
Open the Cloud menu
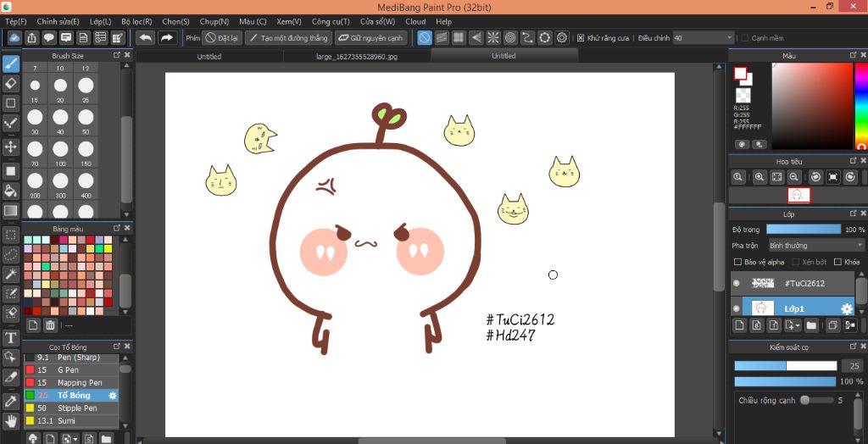tap(415, 21)
